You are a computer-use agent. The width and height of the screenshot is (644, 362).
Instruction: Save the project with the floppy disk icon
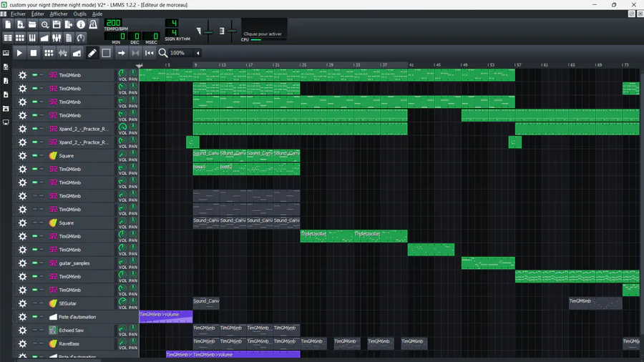pos(57,24)
